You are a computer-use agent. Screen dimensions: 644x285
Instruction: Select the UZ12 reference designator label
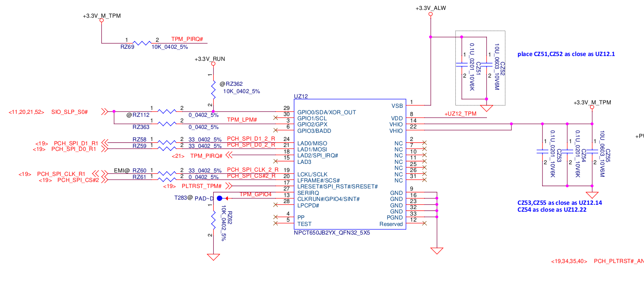(300, 97)
